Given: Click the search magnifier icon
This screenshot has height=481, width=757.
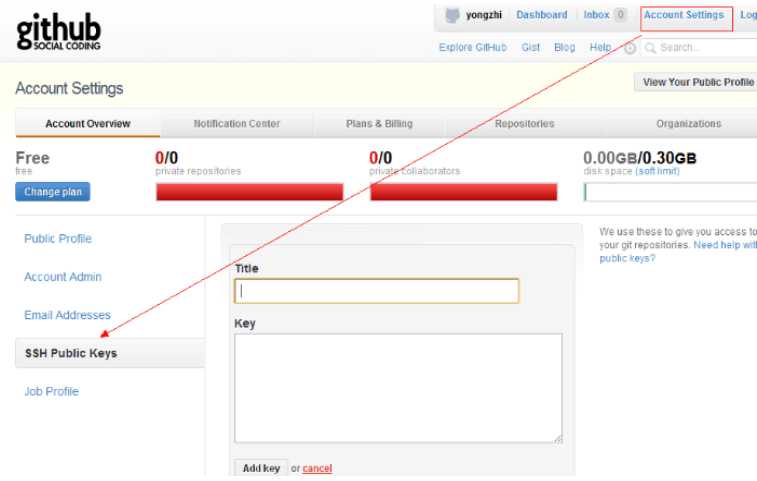Looking at the screenshot, I should [650, 48].
